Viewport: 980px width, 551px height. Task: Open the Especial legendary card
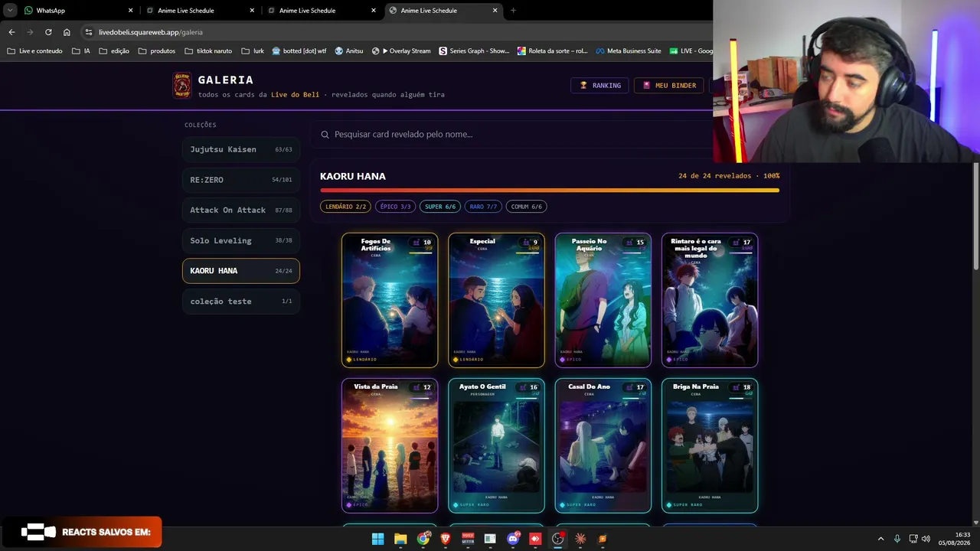click(496, 300)
